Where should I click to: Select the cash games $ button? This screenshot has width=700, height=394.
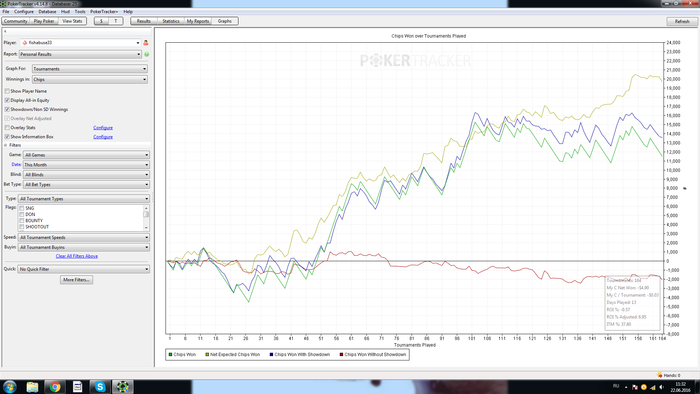click(101, 21)
